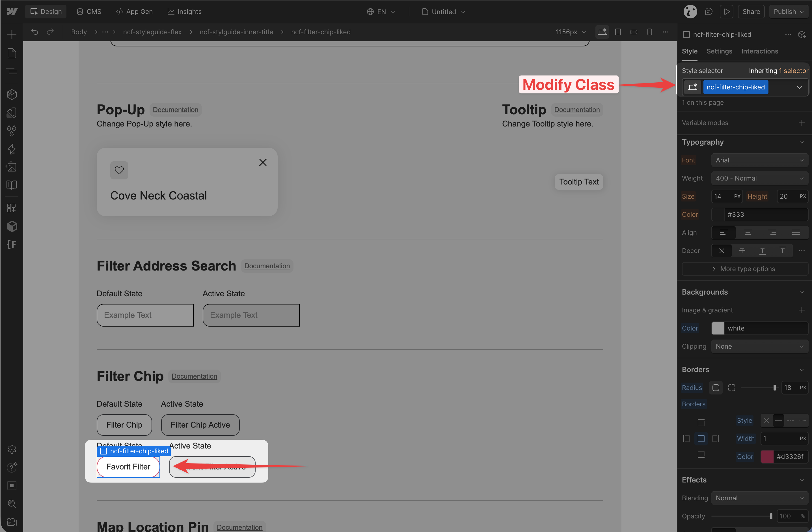Open the typography color #333 swatch
Viewport: 812px width, 532px height.
pos(718,214)
